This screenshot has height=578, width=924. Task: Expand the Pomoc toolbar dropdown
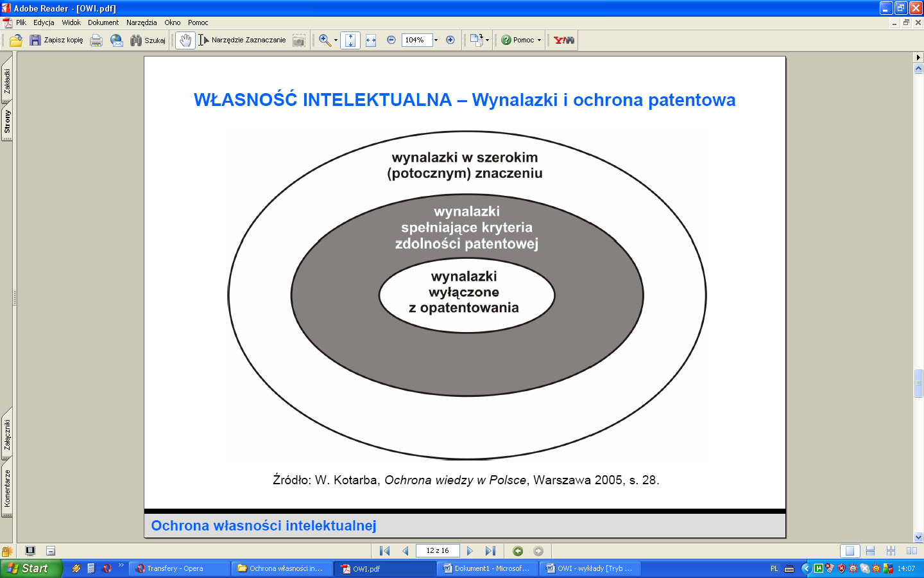(539, 40)
